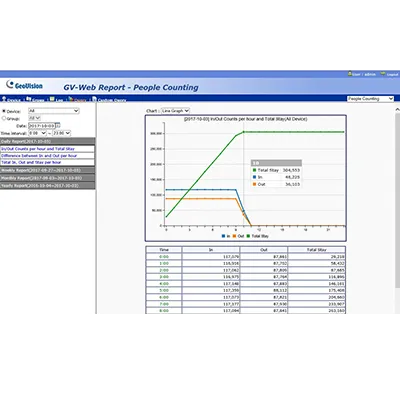Image resolution: width=400 pixels, height=400 pixels.
Task: Click the chart title text
Action: [x=246, y=119]
